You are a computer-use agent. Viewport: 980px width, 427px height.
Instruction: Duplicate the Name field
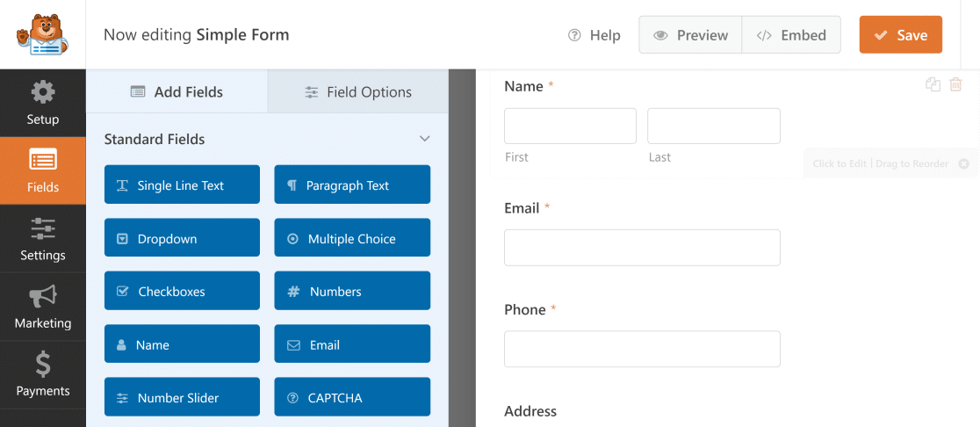933,85
